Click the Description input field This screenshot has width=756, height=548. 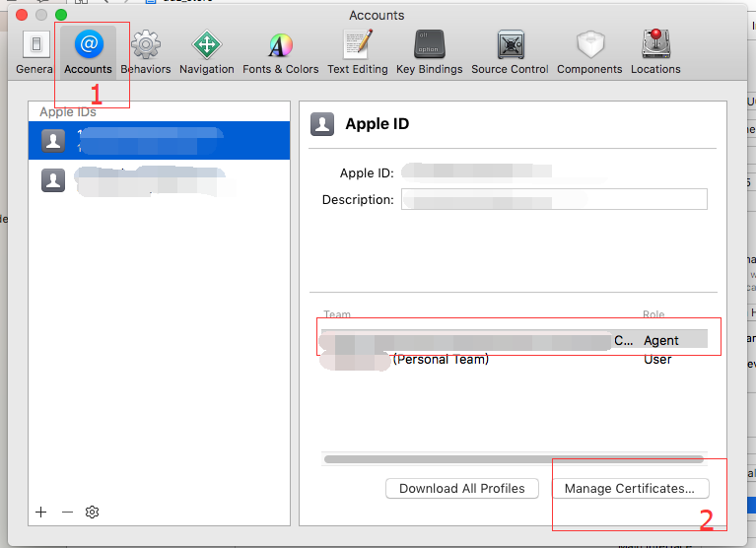tap(555, 199)
